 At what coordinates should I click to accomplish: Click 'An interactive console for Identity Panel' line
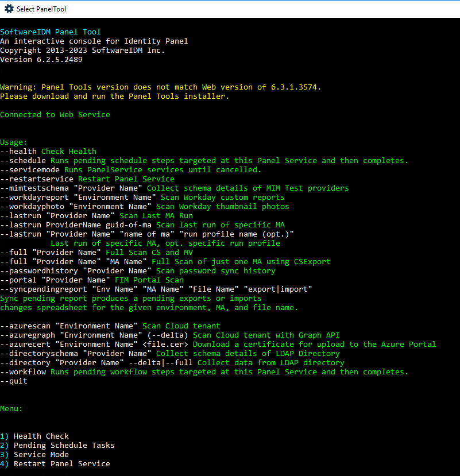[x=94, y=41]
